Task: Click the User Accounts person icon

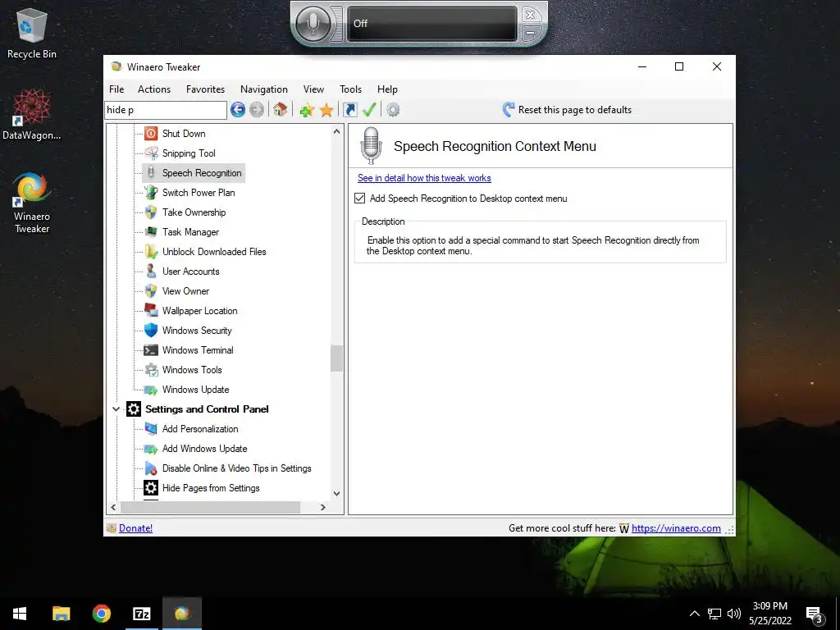Action: point(151,271)
